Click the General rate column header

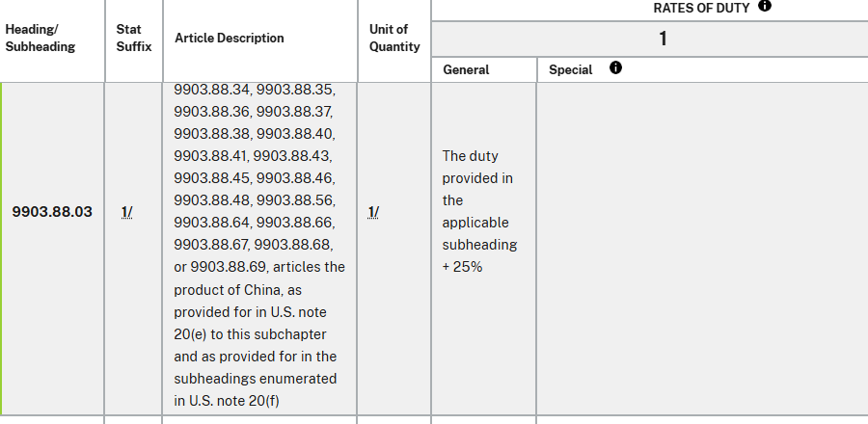pos(466,69)
